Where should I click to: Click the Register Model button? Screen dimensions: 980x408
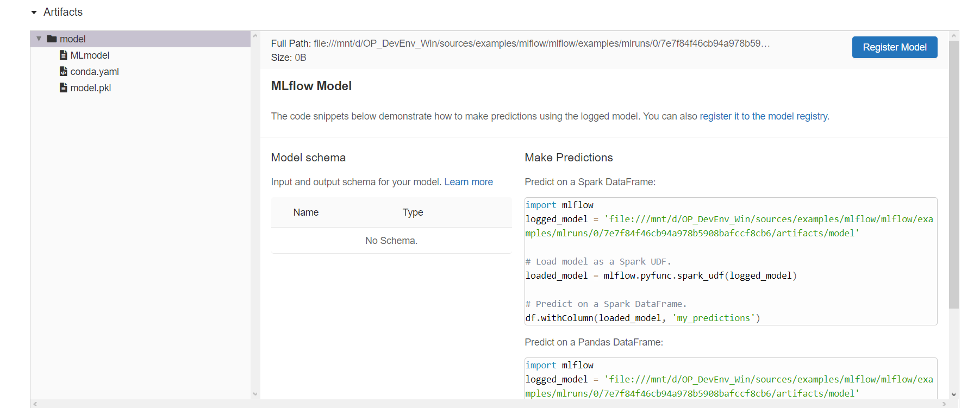[x=894, y=47]
